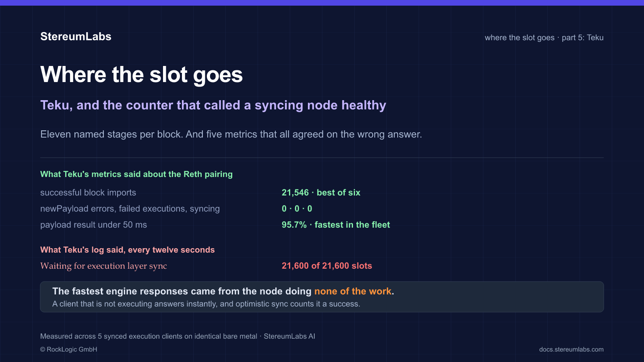The image size is (644, 362).
Task: Click the StereumLabs brand name
Action: pos(76,37)
